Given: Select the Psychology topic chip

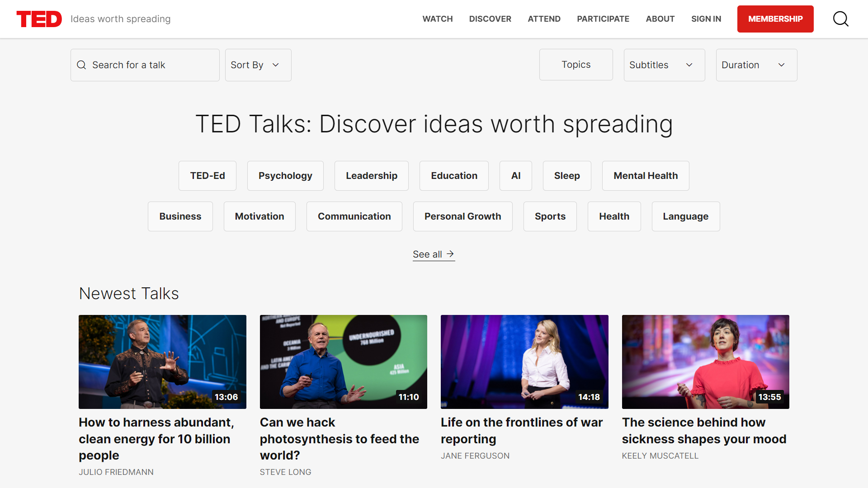Looking at the screenshot, I should pyautogui.click(x=285, y=176).
